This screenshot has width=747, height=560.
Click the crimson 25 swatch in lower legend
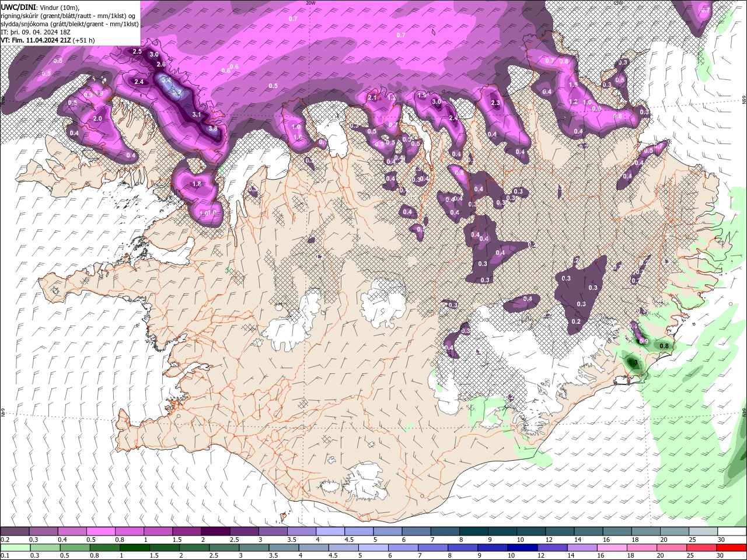[702, 548]
